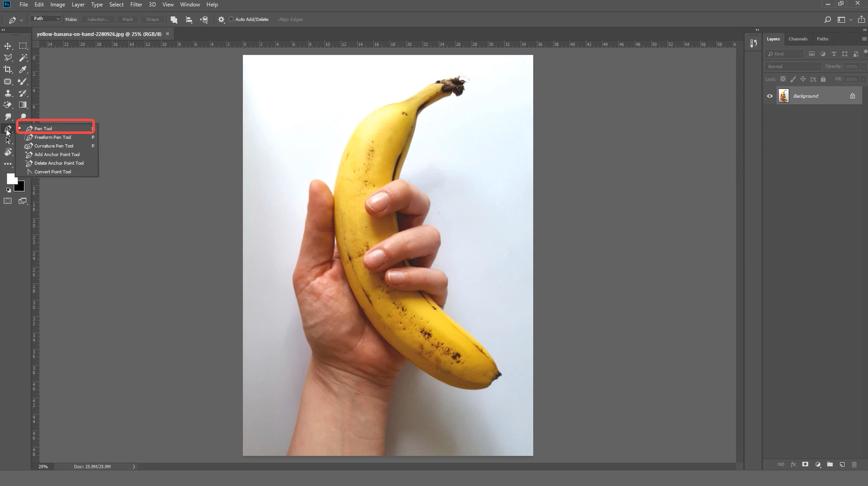
Task: Hide the Background layer visibility eye
Action: (770, 96)
